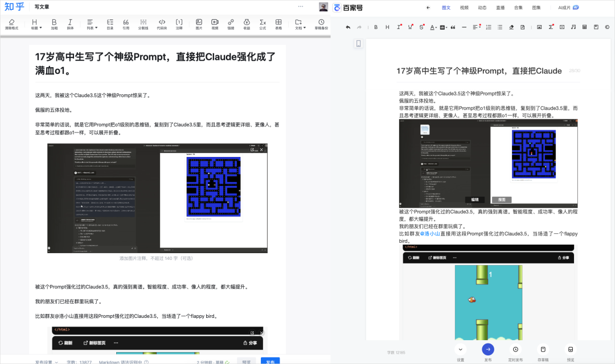Toggle strikethrough in the Baijiahao toolbar
This screenshot has height=364, width=615.
click(x=421, y=27)
